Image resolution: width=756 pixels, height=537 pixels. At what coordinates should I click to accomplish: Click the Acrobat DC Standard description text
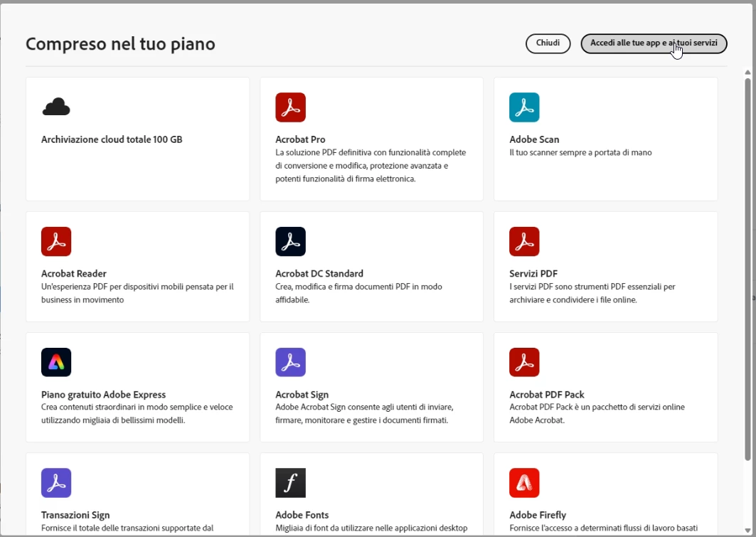358,293
